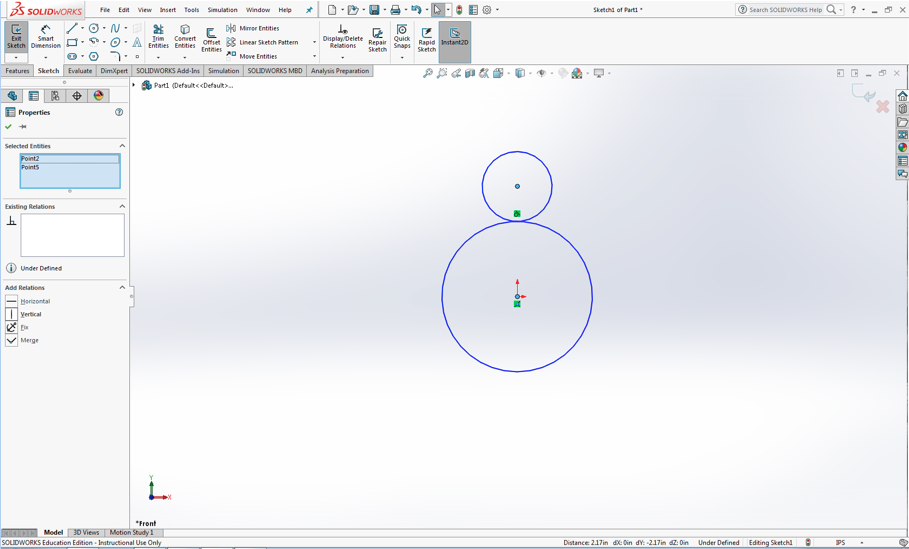Open the Properties help question mark icon
Image resolution: width=909 pixels, height=549 pixels.
tap(119, 112)
